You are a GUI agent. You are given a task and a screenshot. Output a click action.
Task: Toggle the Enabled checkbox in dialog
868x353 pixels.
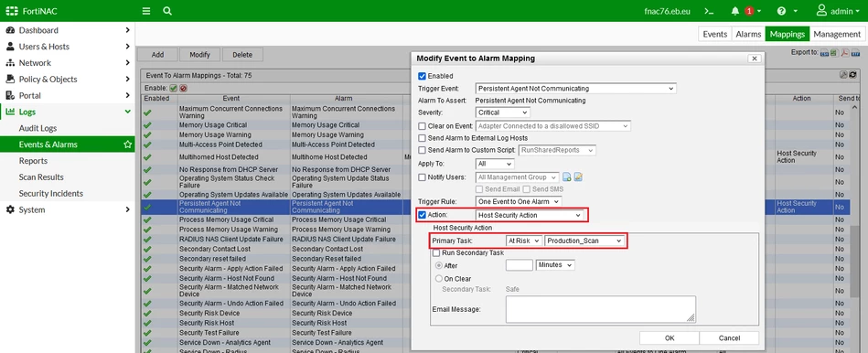click(x=423, y=76)
